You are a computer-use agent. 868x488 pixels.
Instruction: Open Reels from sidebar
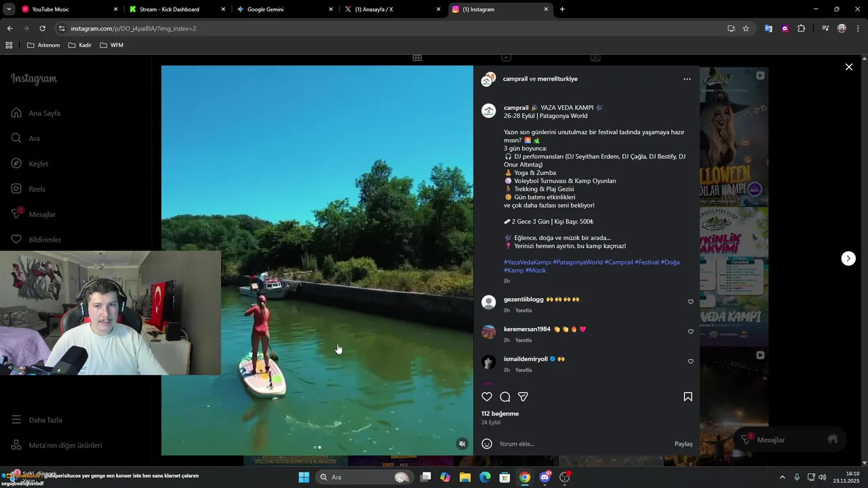[x=28, y=189]
